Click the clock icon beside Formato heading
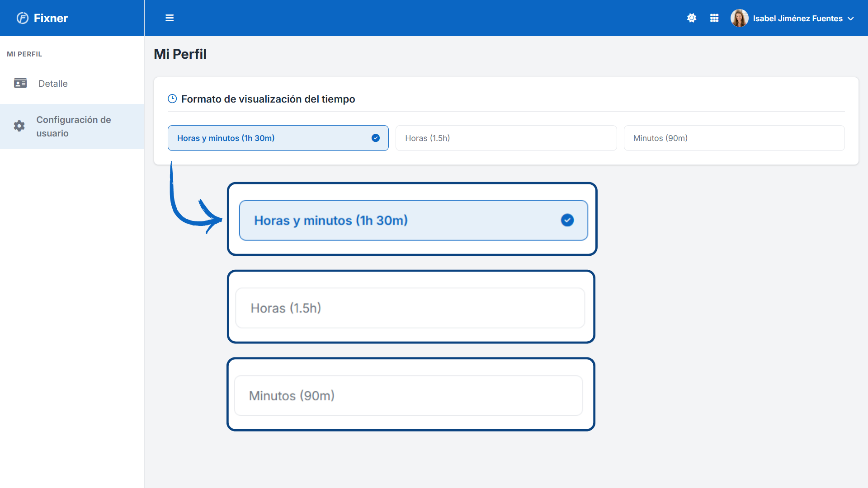The image size is (868, 488). pos(172,99)
